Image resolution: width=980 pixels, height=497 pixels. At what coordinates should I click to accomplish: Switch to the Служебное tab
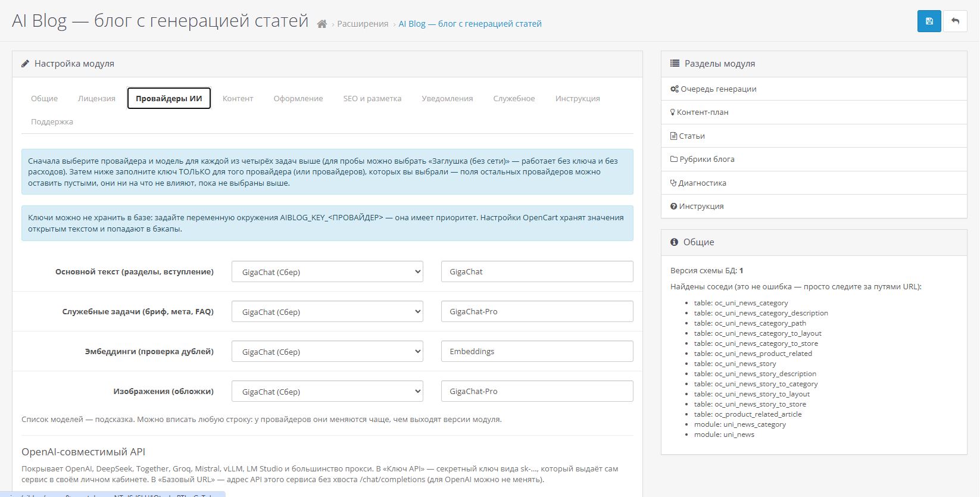[x=514, y=98]
